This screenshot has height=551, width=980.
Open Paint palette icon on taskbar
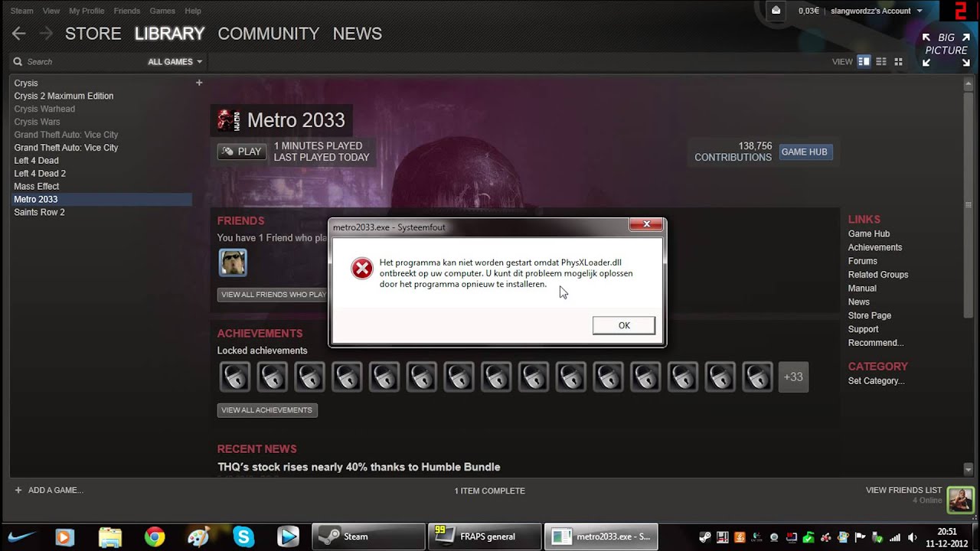click(199, 536)
